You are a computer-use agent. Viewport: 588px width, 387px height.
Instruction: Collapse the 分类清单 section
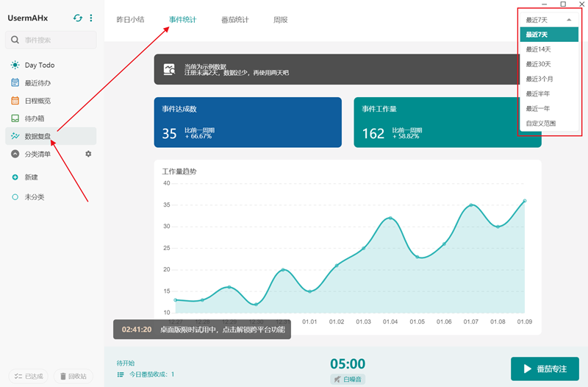pos(15,154)
